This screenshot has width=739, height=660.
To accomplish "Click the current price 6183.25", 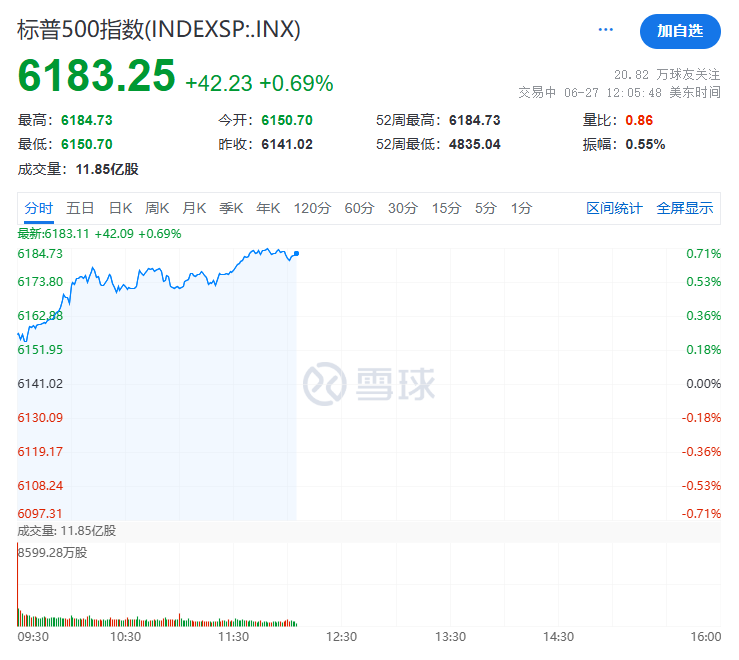I will (x=97, y=75).
